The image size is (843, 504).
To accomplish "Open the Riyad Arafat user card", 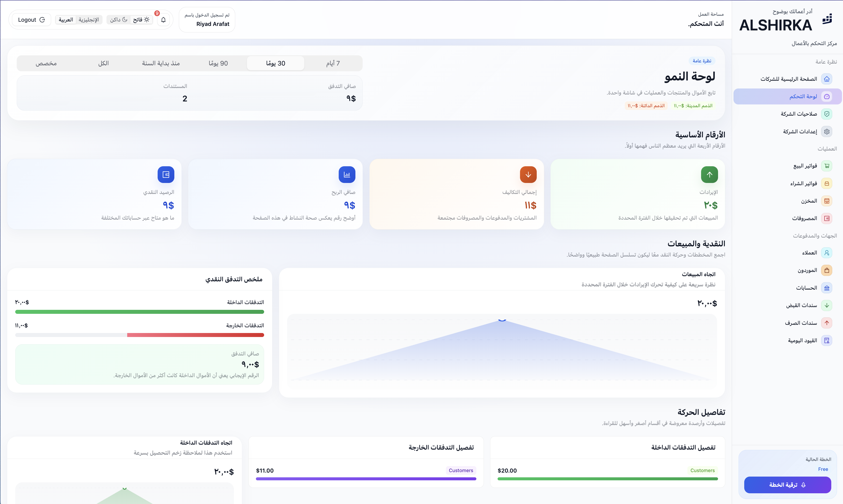I will click(207, 20).
